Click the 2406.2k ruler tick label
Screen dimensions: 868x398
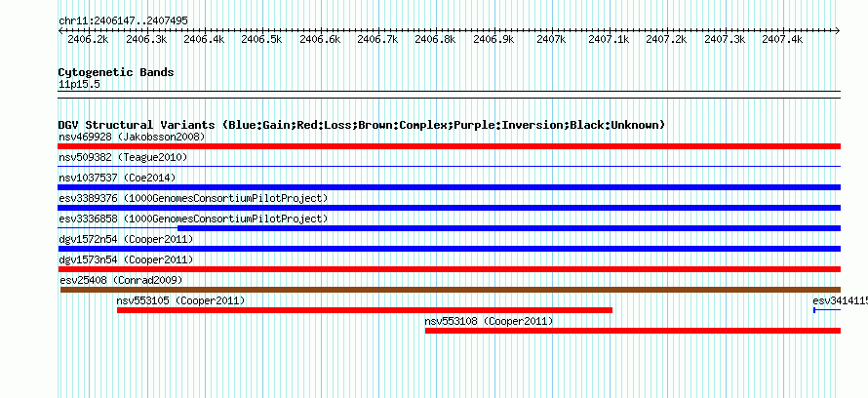click(88, 39)
